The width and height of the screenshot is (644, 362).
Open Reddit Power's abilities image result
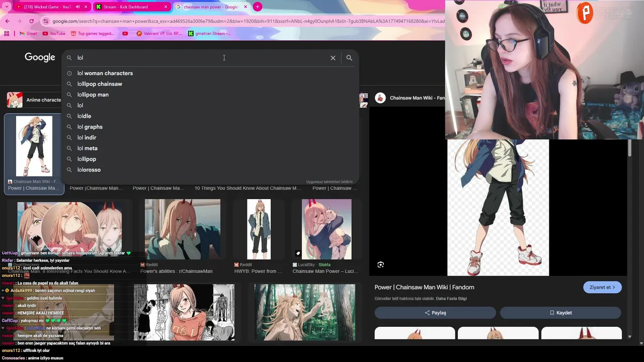point(183,229)
